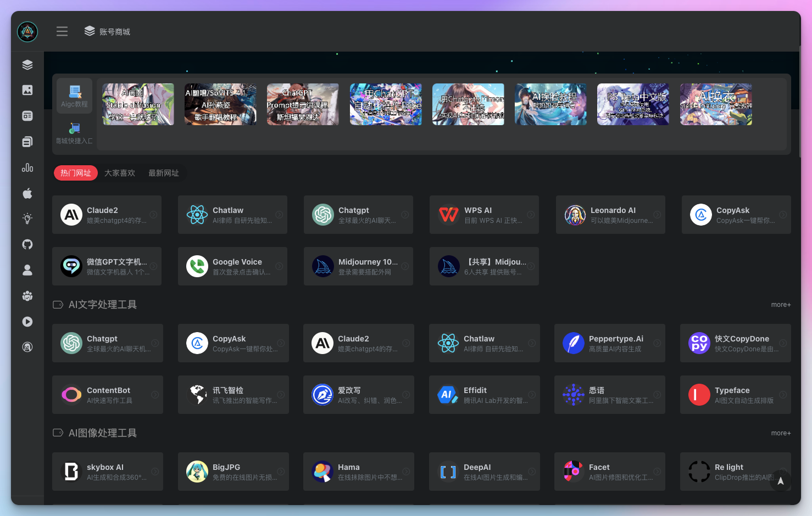812x516 pixels.
Task: Open the ChatGPT Prompt course thumbnail
Action: [x=303, y=104]
